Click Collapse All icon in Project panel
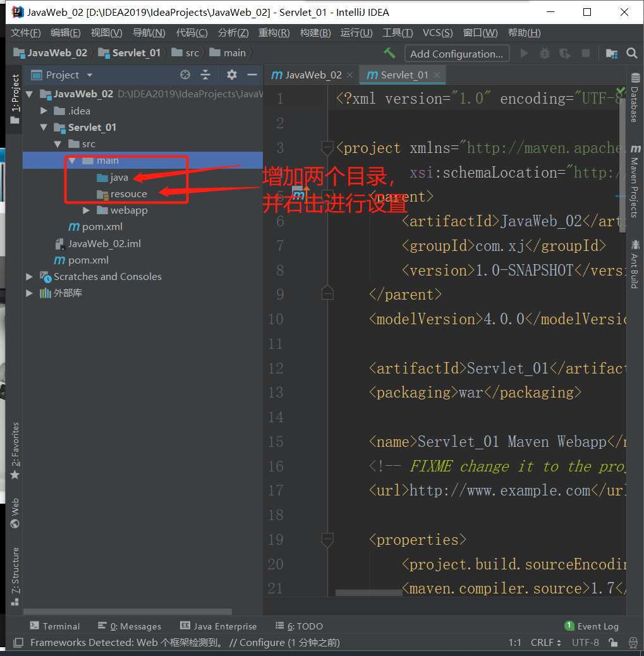The width and height of the screenshot is (644, 656). [205, 75]
